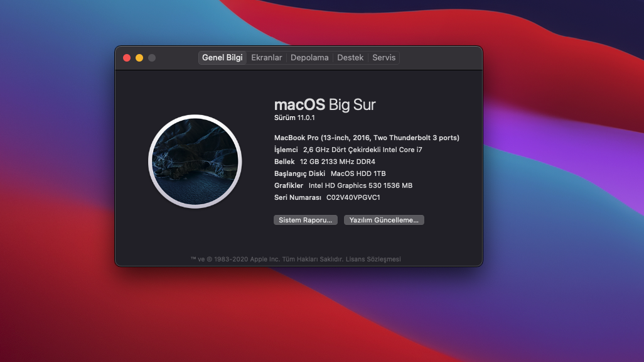Open the Servis tab

pyautogui.click(x=384, y=58)
